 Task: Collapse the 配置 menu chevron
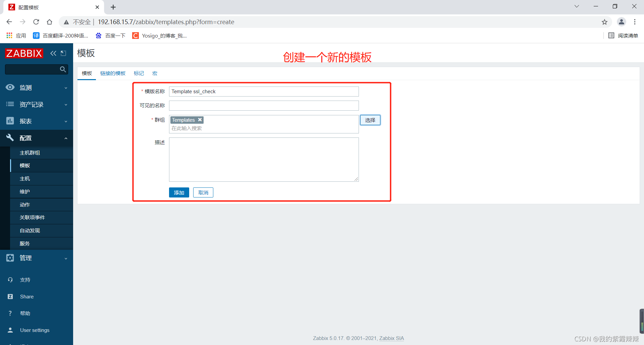coord(66,138)
